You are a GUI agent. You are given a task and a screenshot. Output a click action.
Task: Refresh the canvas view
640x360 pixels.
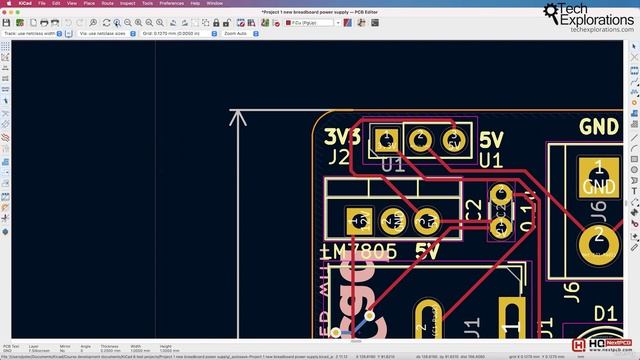(x=107, y=23)
